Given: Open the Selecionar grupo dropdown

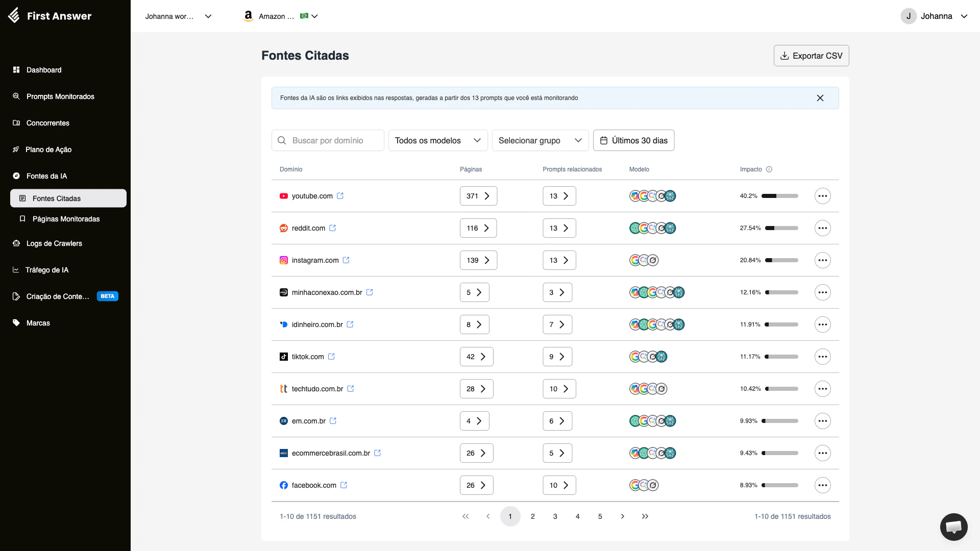Looking at the screenshot, I should click(540, 140).
